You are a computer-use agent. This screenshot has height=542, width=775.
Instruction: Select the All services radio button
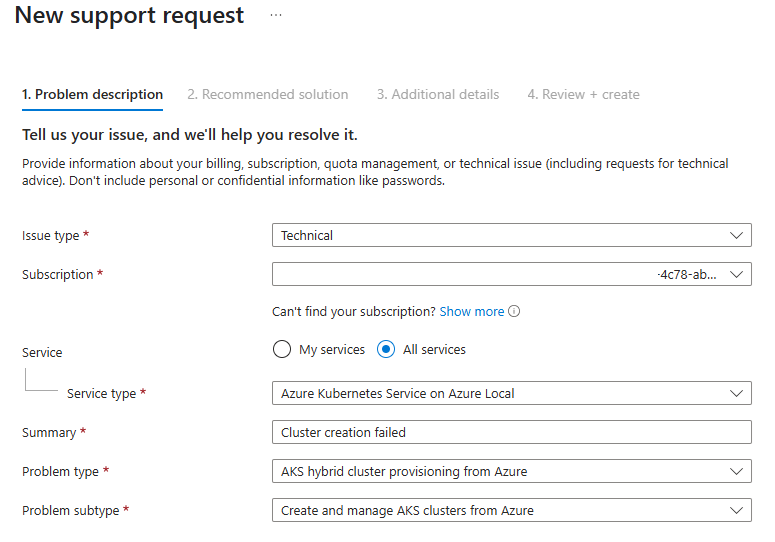click(x=386, y=349)
